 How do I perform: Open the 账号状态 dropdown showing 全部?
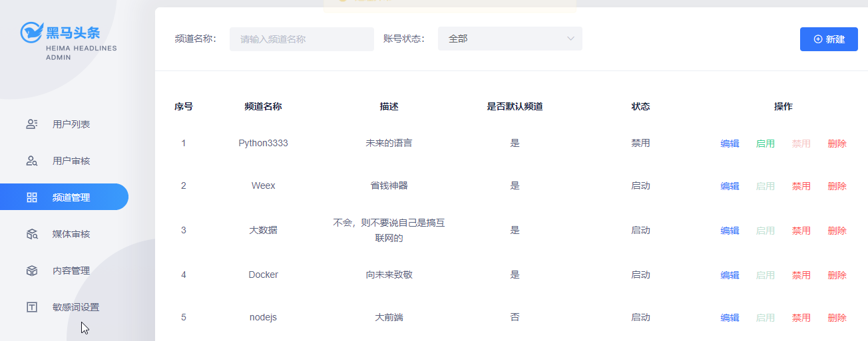click(x=510, y=39)
